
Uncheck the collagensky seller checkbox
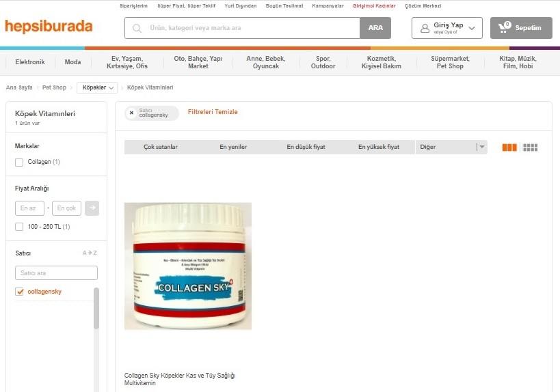pyautogui.click(x=19, y=292)
